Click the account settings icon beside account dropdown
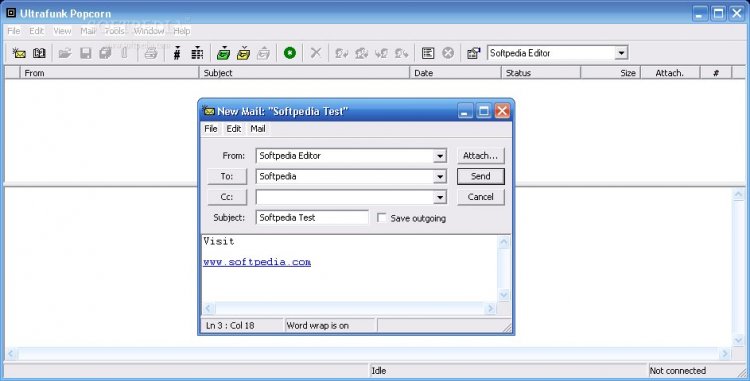Viewport: 750px width, 381px height. point(474,53)
